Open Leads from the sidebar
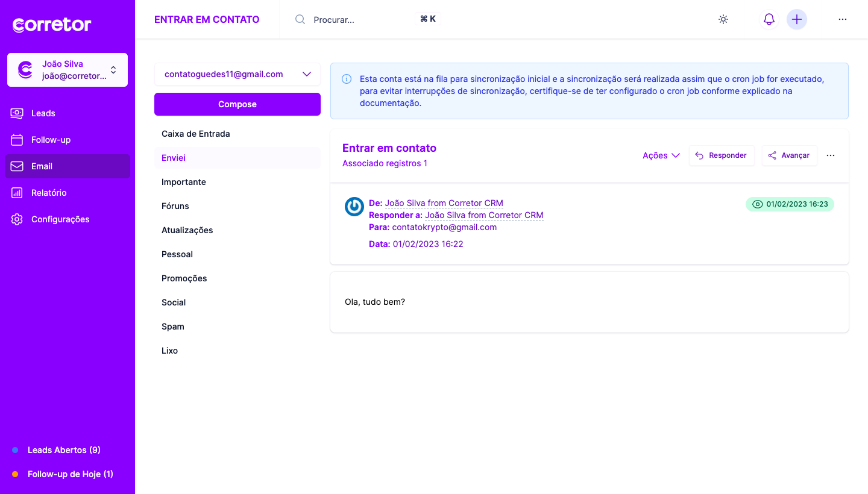The image size is (868, 494). [x=43, y=113]
